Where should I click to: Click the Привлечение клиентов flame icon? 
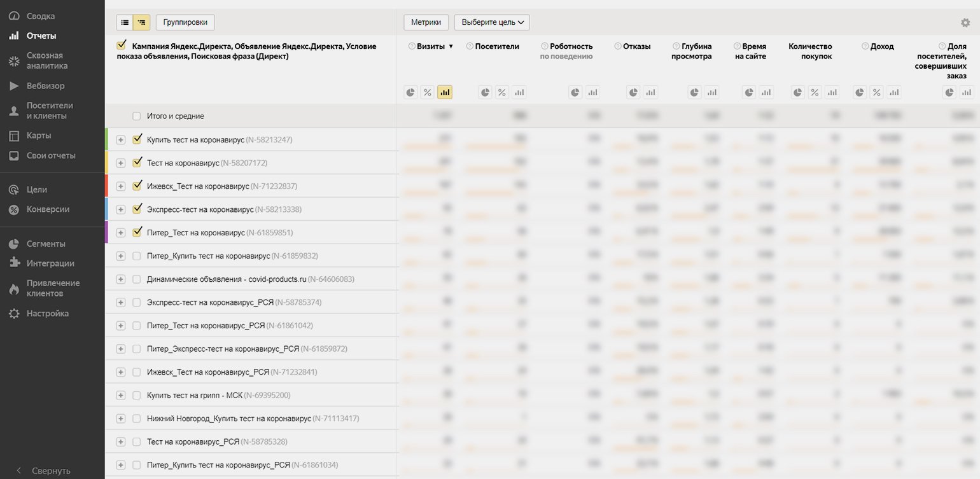click(13, 288)
